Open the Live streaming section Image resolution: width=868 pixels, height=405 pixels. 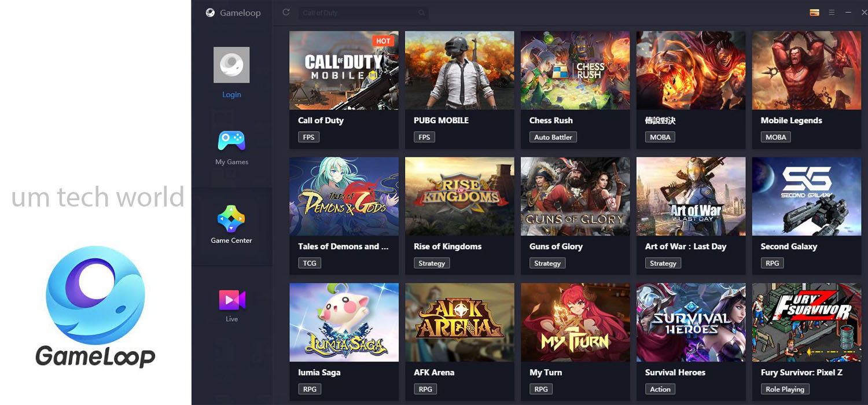(x=231, y=305)
